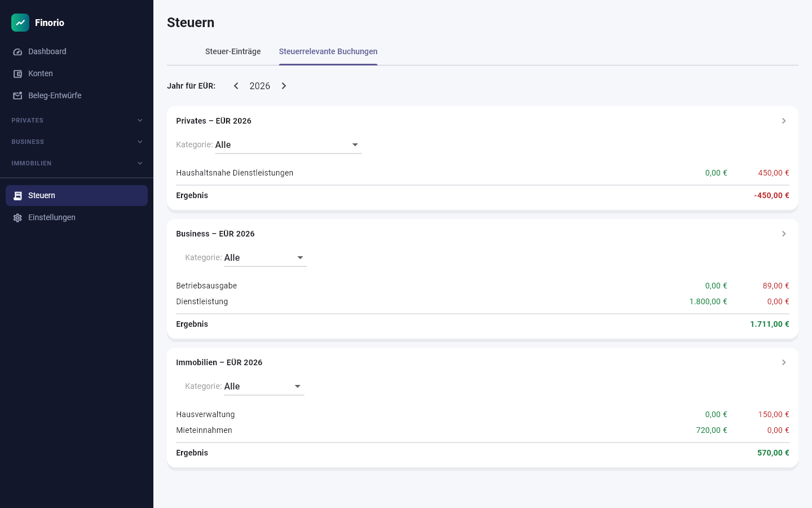This screenshot has height=508, width=812.
Task: Click the Immobilien – EÜR 2026 title
Action: [x=219, y=362]
